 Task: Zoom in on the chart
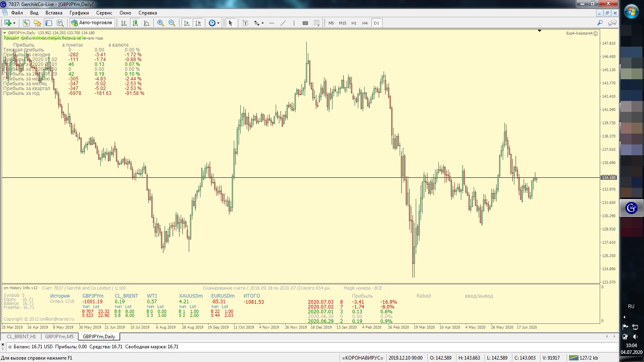point(161,23)
